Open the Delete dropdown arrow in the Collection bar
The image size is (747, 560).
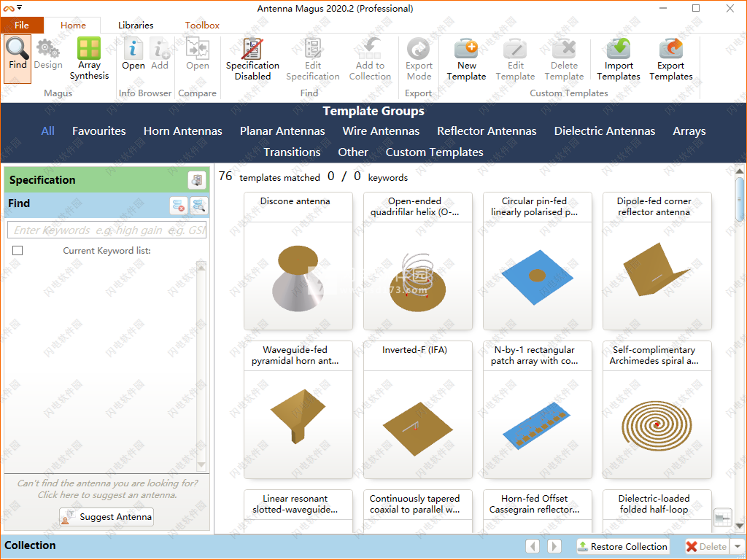click(738, 546)
